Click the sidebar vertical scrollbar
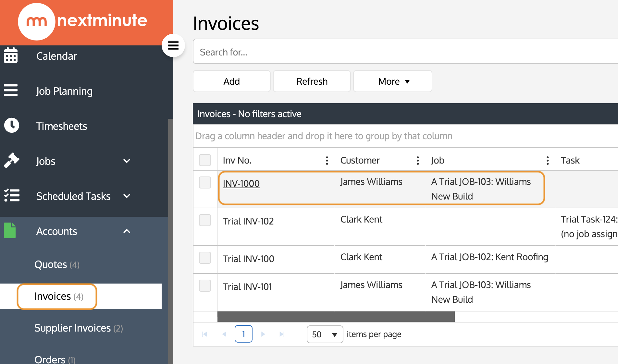The height and width of the screenshot is (364, 618). [171, 241]
